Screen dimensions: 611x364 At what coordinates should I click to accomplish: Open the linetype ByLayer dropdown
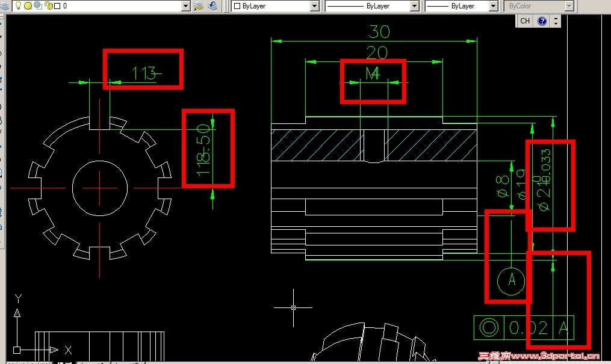[x=415, y=6]
